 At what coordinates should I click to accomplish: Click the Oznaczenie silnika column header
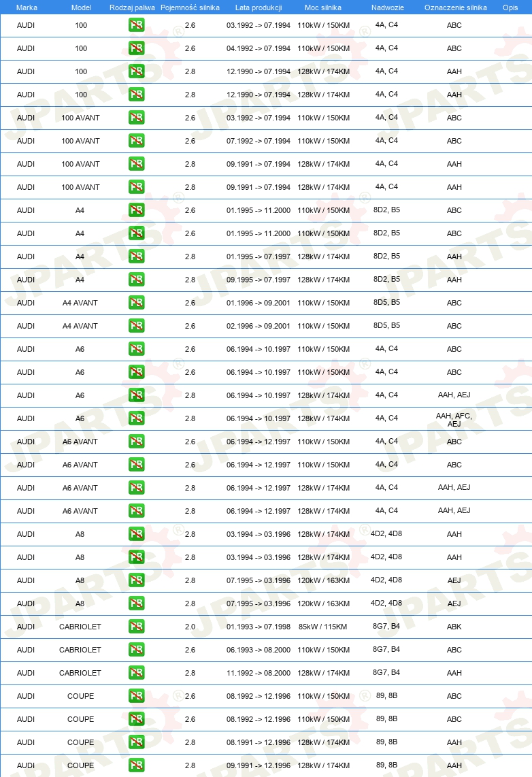click(x=456, y=7)
